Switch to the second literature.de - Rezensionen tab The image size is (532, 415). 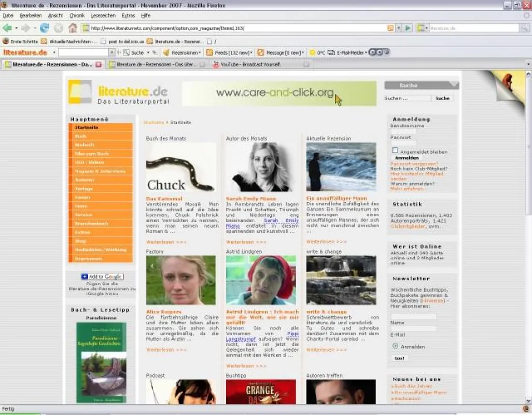(x=157, y=64)
